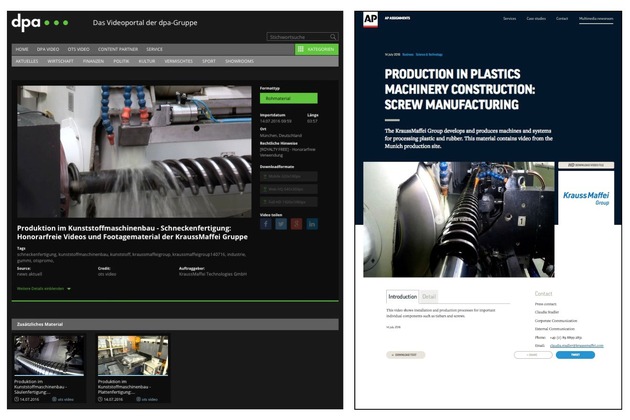Click the news aktuell source text

click(x=29, y=274)
